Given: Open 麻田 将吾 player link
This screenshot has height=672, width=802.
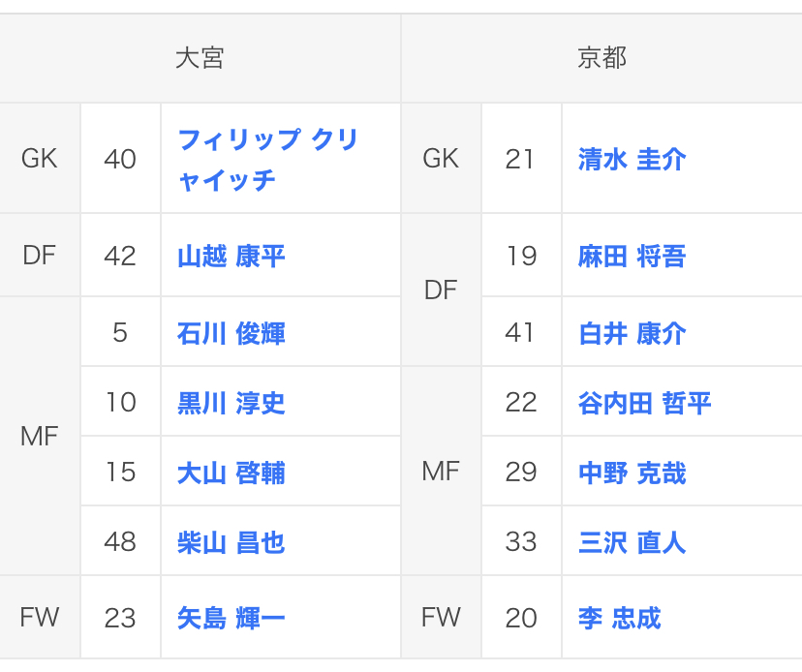Looking at the screenshot, I should (x=632, y=257).
